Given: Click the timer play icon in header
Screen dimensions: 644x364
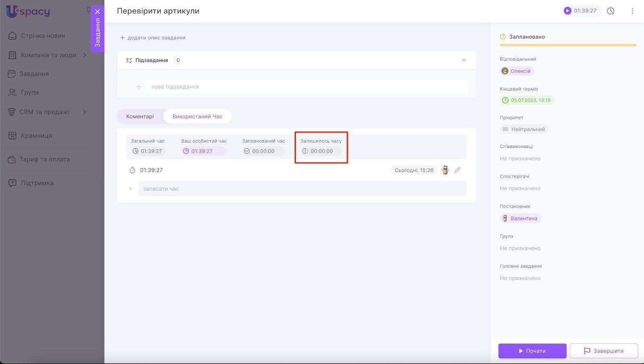Looking at the screenshot, I should tap(568, 11).
